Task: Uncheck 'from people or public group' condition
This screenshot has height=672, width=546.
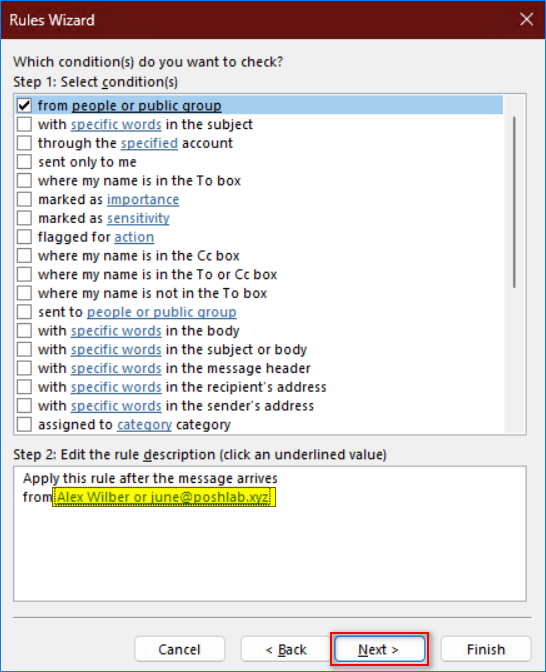Action: pyautogui.click(x=24, y=105)
